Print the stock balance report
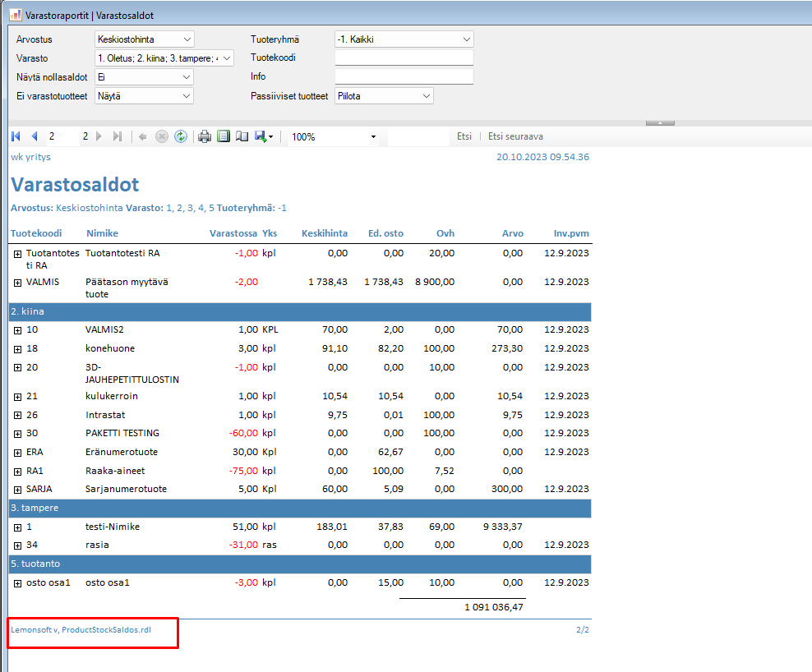812x672 pixels. [x=205, y=136]
